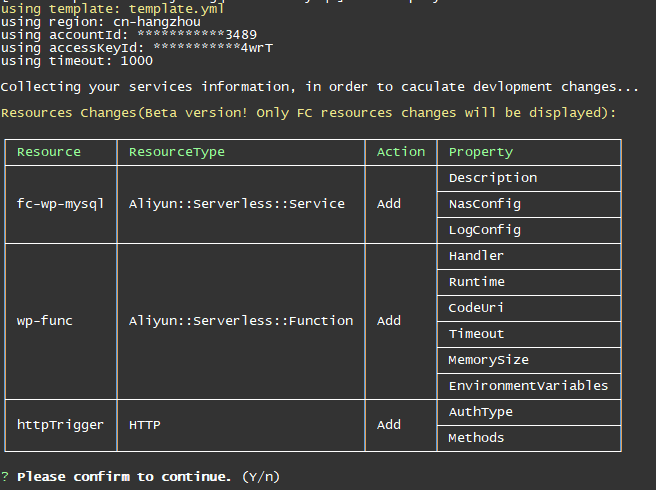Click the NasConfig property cell

point(485,204)
